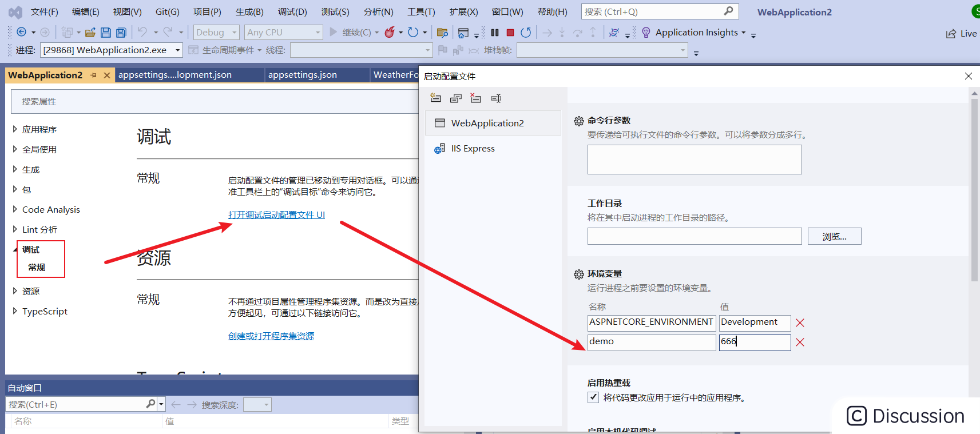Open the 扩展(X) menu

463,12
